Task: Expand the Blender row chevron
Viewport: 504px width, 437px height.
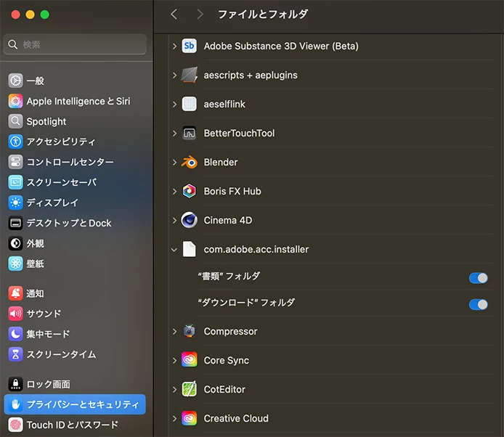Action: [174, 163]
